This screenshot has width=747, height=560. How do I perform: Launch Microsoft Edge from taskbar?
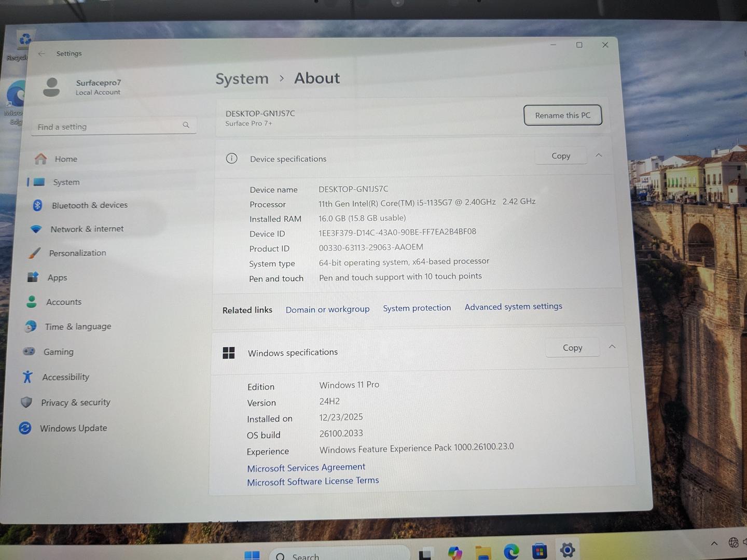511,552
